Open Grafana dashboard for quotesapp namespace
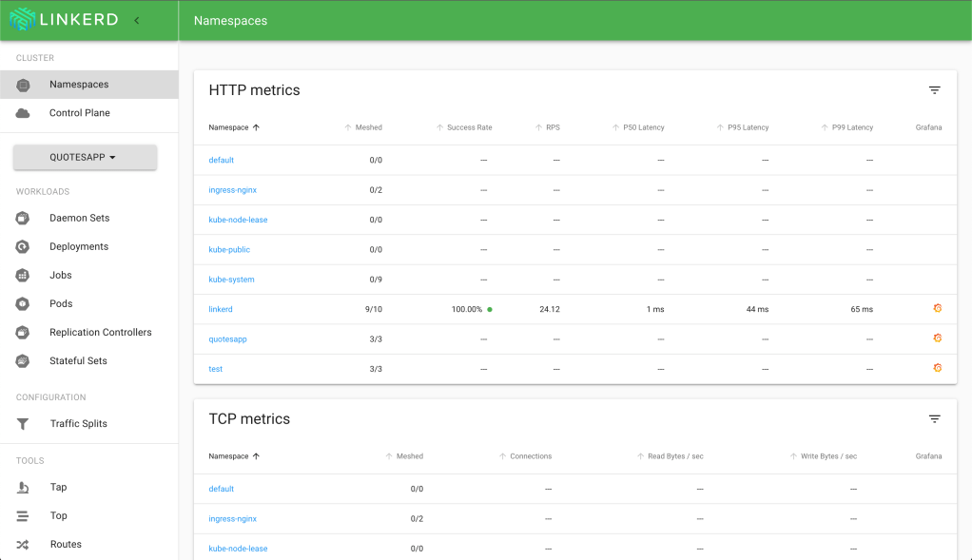 coord(937,338)
